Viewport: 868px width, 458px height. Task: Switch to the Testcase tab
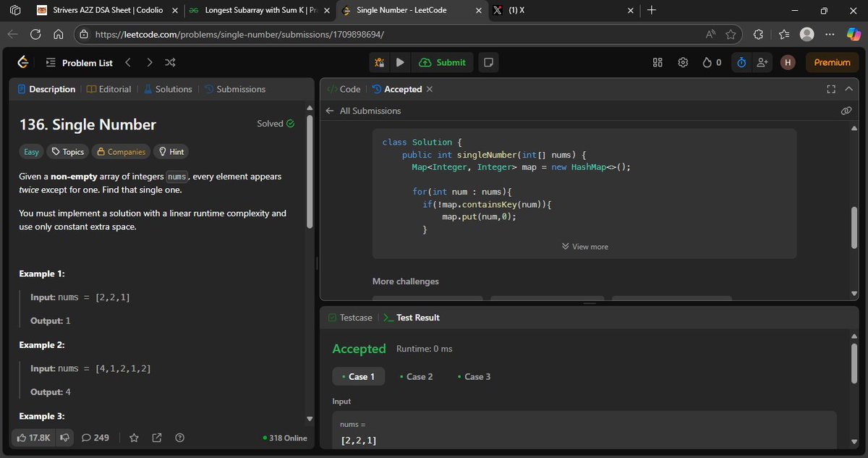coord(350,318)
